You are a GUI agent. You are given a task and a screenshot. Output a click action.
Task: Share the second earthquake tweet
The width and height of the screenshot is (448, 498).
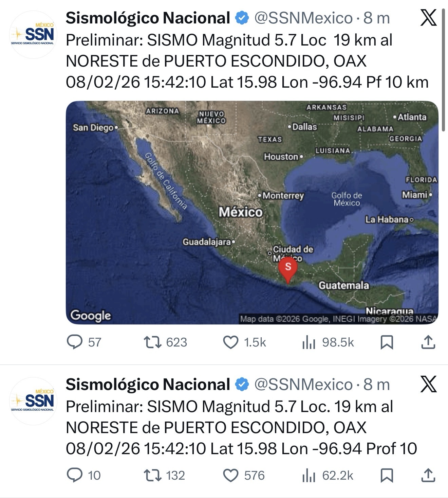click(x=428, y=475)
